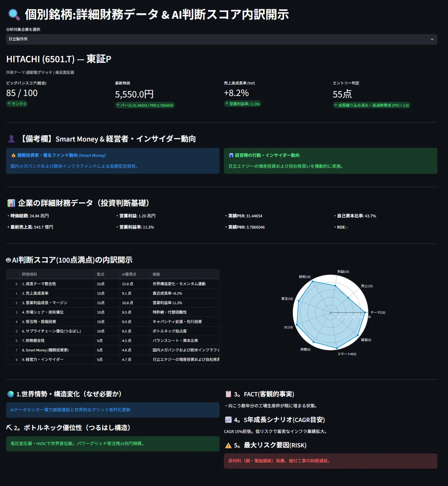
Task: Click the +8.2% sales growth value
Action: coord(236,93)
